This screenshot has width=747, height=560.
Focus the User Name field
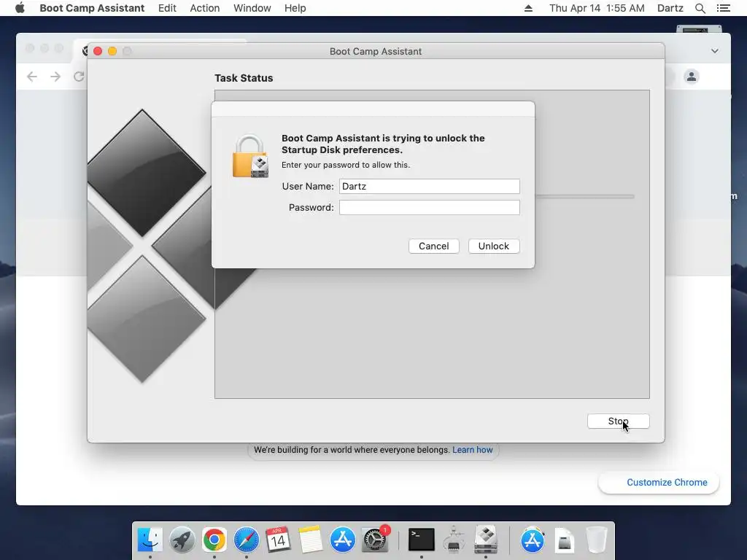tap(429, 186)
